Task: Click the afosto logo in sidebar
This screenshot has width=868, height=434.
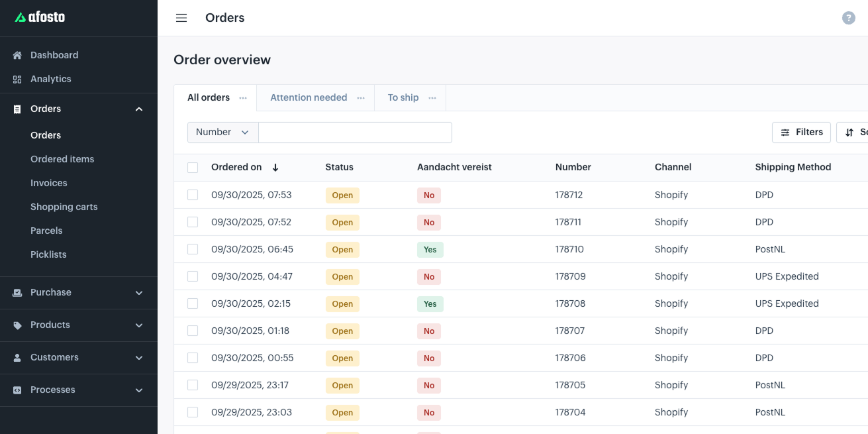Action: coord(40,17)
